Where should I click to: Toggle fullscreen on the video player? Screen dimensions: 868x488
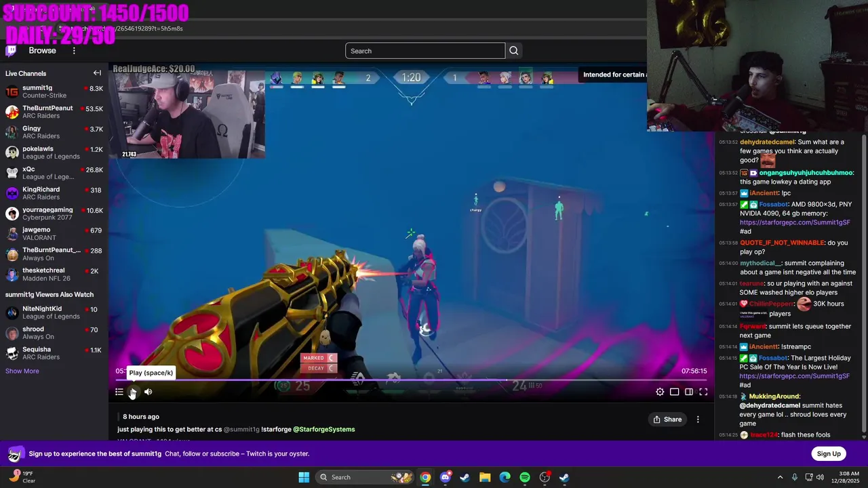tap(703, 392)
